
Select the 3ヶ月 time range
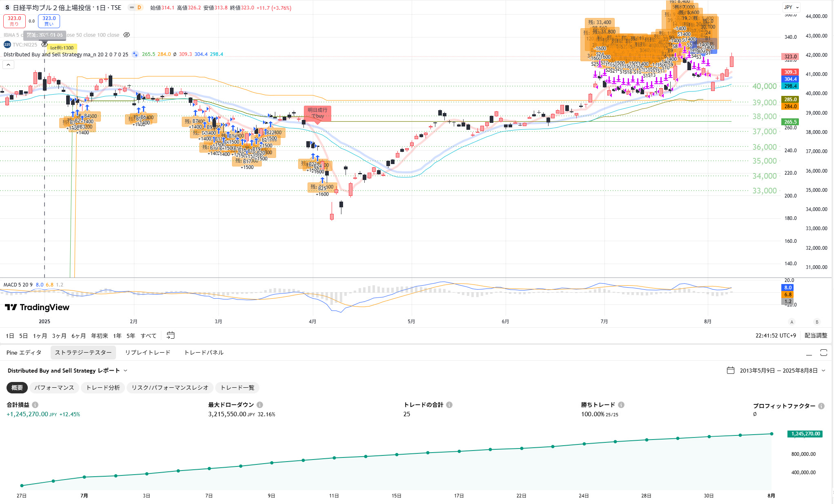click(59, 336)
